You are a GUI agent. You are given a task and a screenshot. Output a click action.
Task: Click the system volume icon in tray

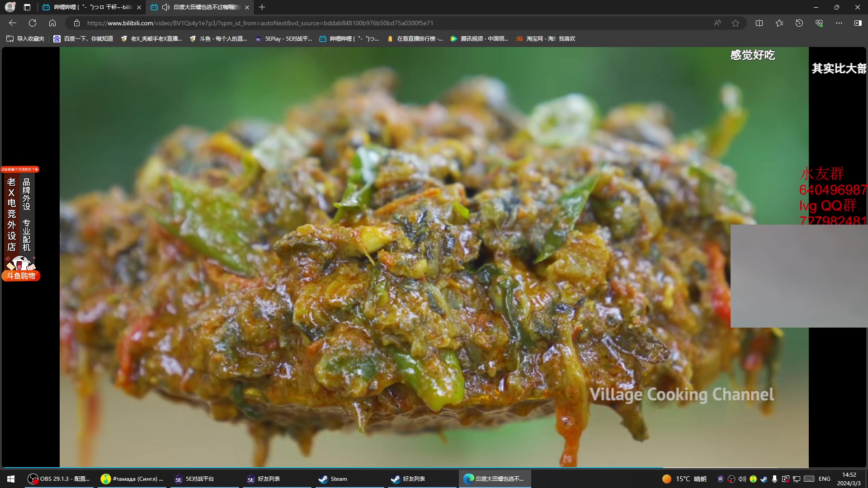(742, 479)
